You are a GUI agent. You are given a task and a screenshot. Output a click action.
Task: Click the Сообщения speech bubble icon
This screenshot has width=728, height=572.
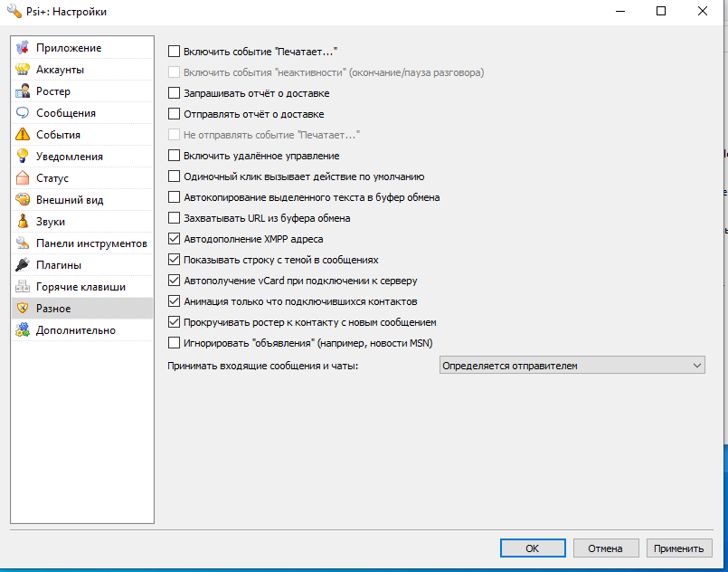(x=24, y=113)
